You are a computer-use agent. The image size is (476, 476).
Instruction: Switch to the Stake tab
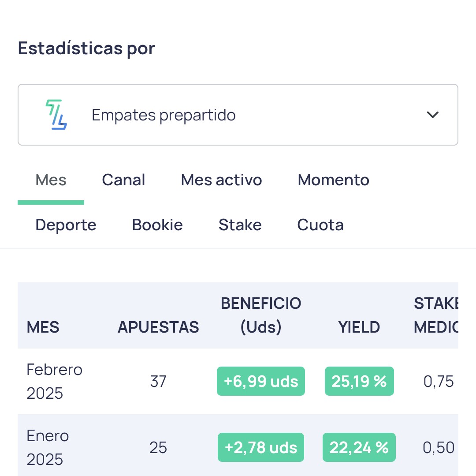[x=240, y=225]
